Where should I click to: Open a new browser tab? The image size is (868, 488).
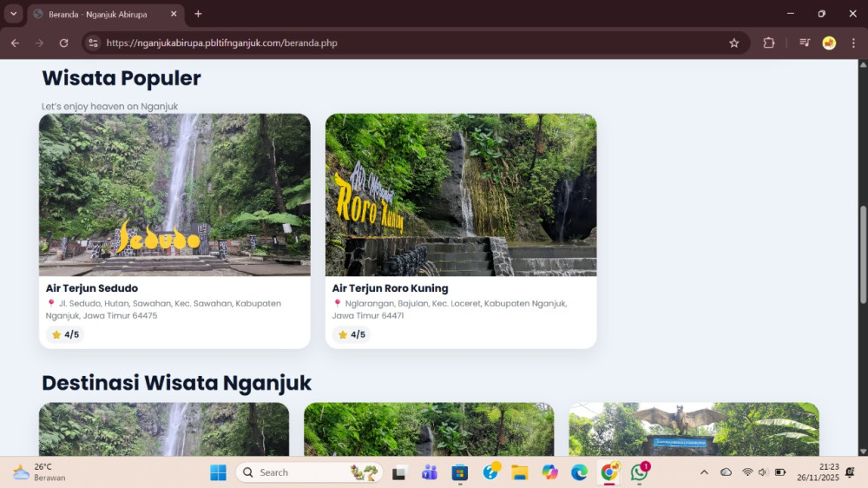point(198,14)
